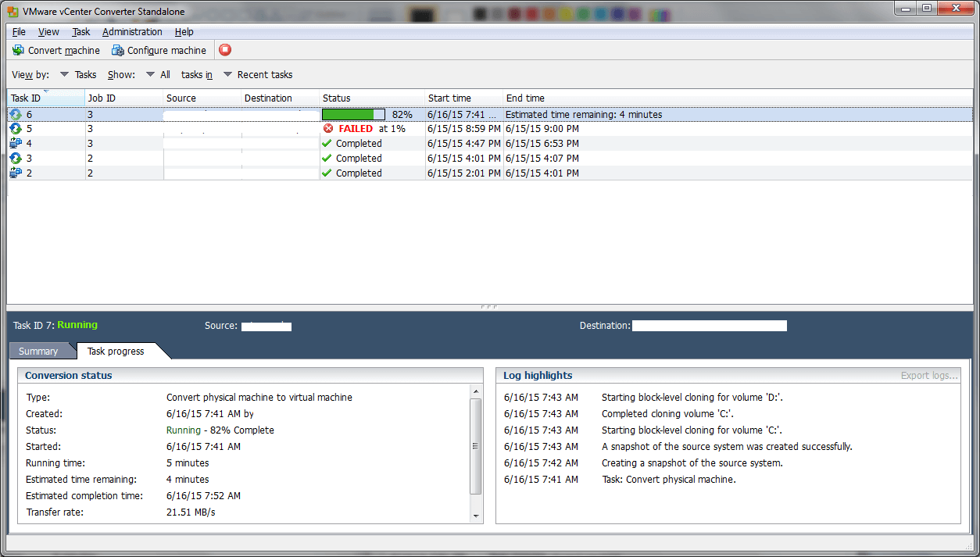Click 'Convert physical machine to virtual machine' type value
This screenshot has height=557, width=980.
pyautogui.click(x=259, y=398)
